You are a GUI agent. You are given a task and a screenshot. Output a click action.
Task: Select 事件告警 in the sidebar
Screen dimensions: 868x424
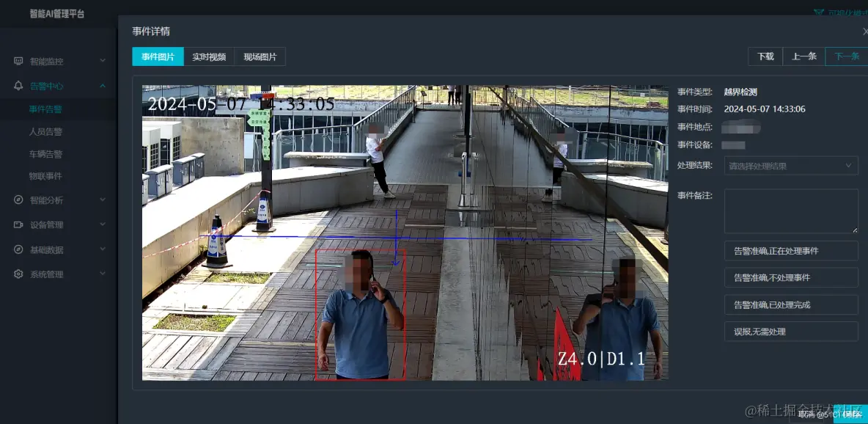tap(45, 109)
